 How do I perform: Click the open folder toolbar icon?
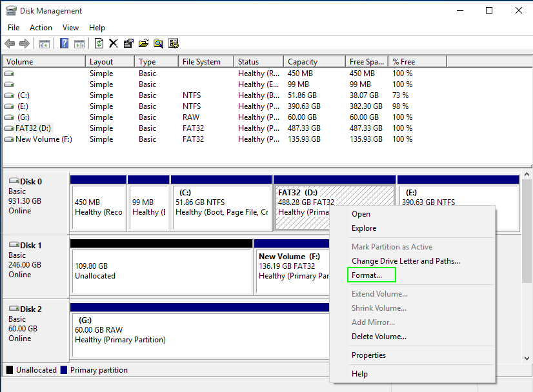click(x=143, y=43)
